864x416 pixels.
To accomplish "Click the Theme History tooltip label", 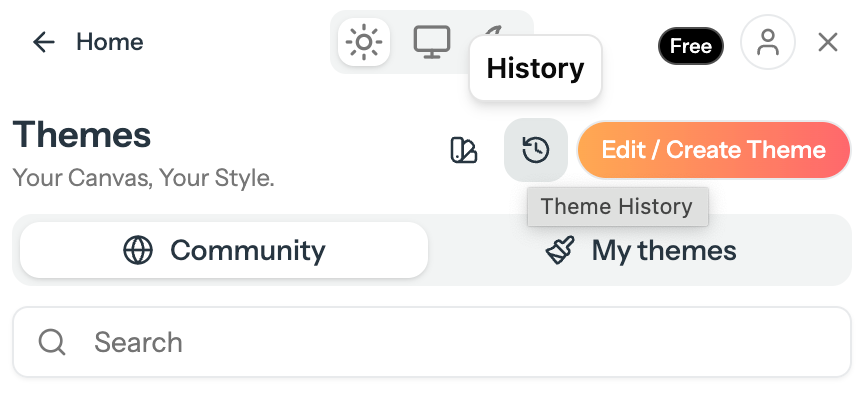I will pyautogui.click(x=617, y=207).
